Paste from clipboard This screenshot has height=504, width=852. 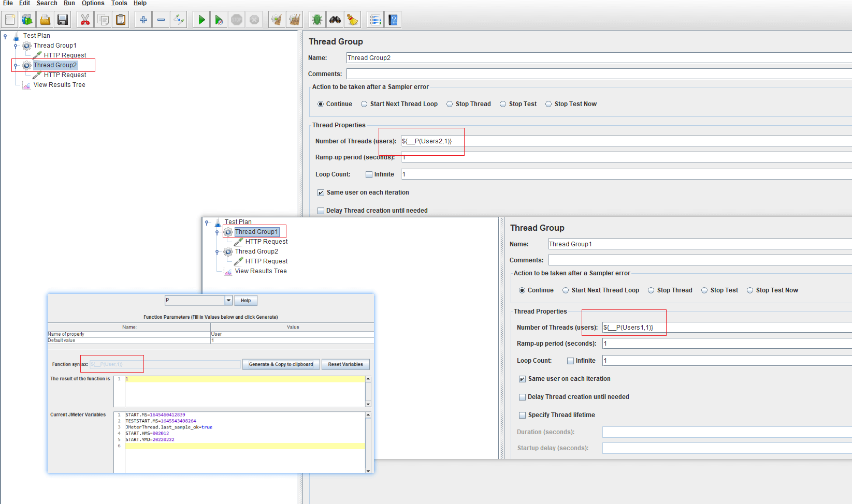(121, 20)
